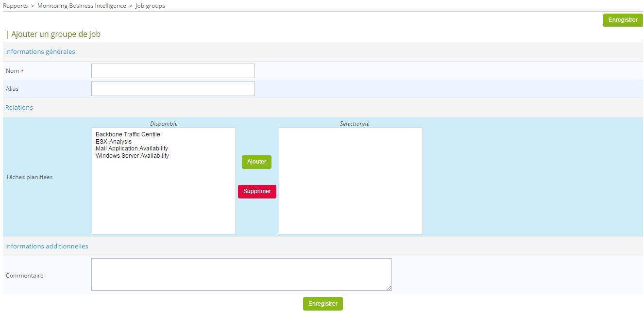The image size is (644, 313).
Task: Focus the Nom text field
Action: click(173, 71)
